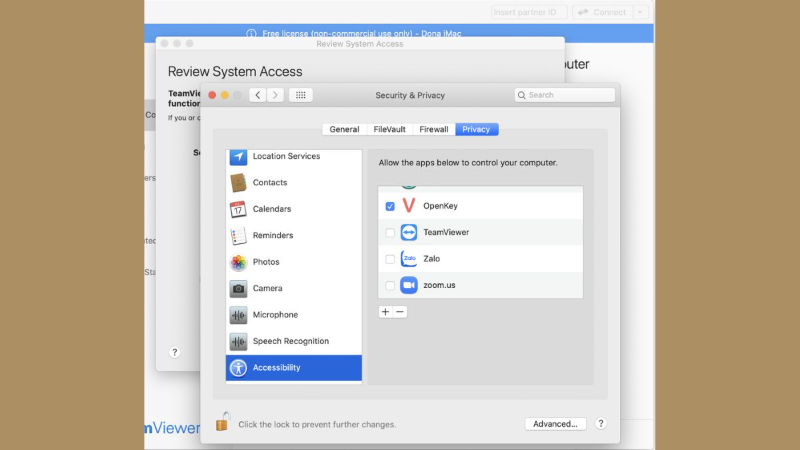
Task: Click the free license banner text
Action: click(x=362, y=34)
